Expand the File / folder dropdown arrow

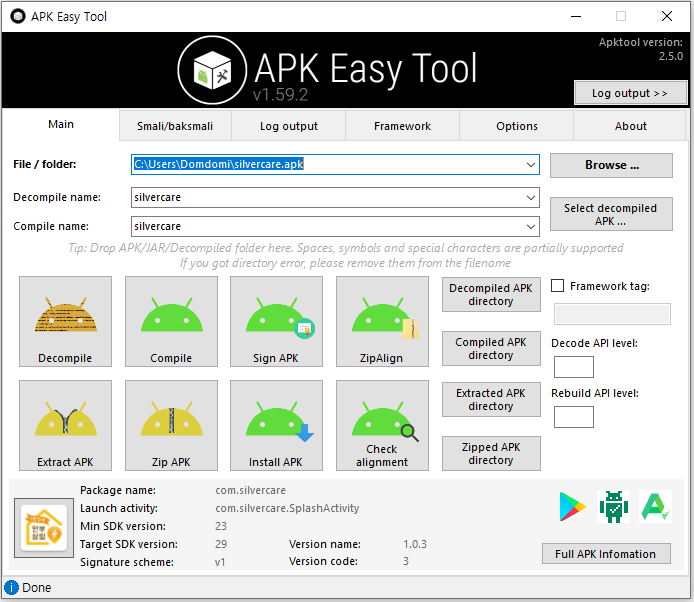[x=531, y=165]
